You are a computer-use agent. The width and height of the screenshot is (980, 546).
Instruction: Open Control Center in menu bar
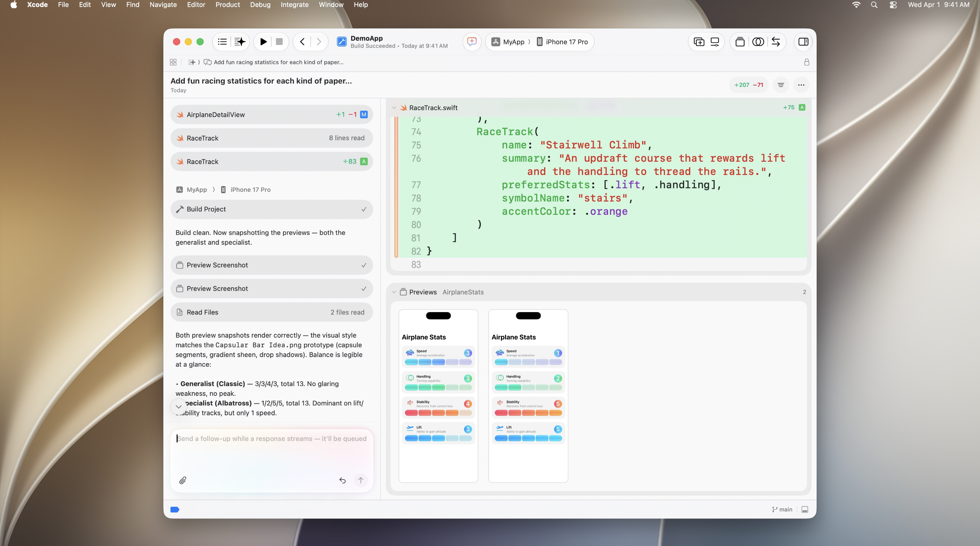pyautogui.click(x=893, y=4)
